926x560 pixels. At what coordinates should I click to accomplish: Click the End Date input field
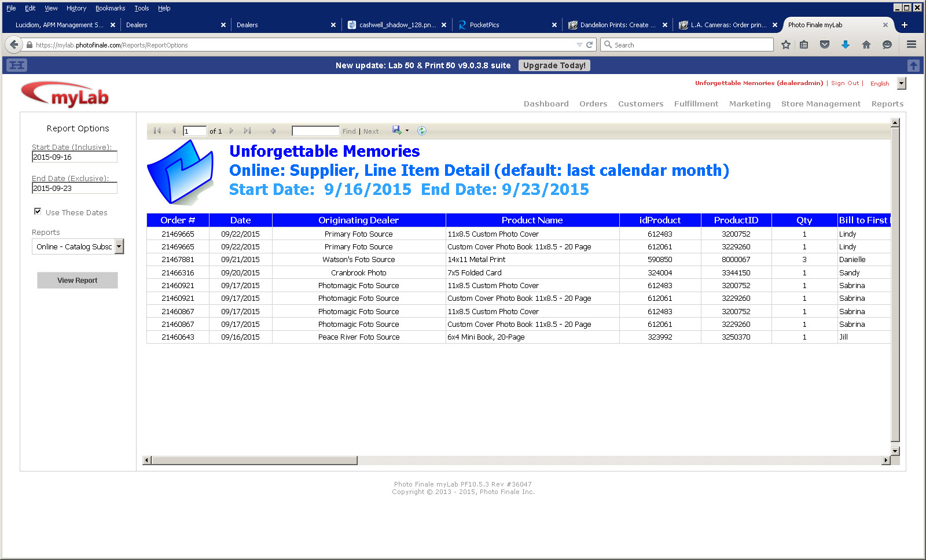click(x=75, y=188)
